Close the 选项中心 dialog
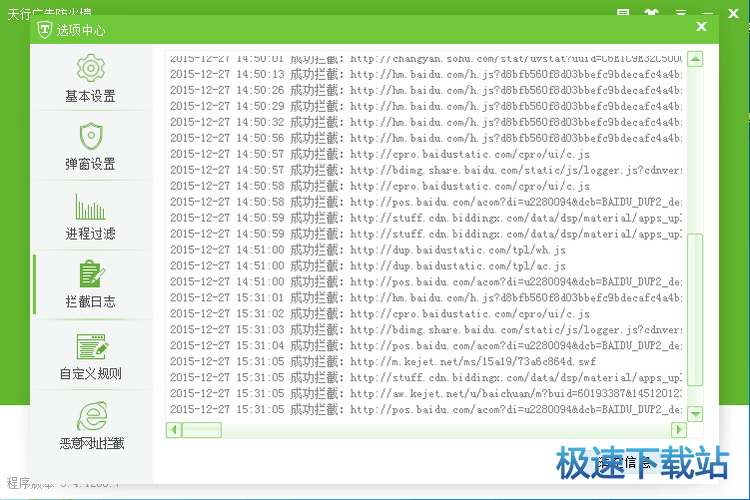Viewport: 750px width, 500px height. (x=701, y=26)
